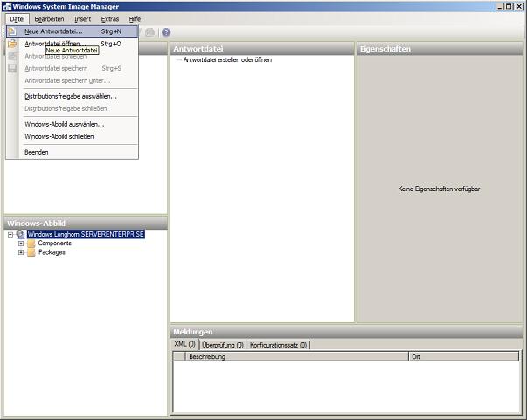Choose Neue Antwortdatei menu entry
The image size is (527, 420).
pos(73,31)
